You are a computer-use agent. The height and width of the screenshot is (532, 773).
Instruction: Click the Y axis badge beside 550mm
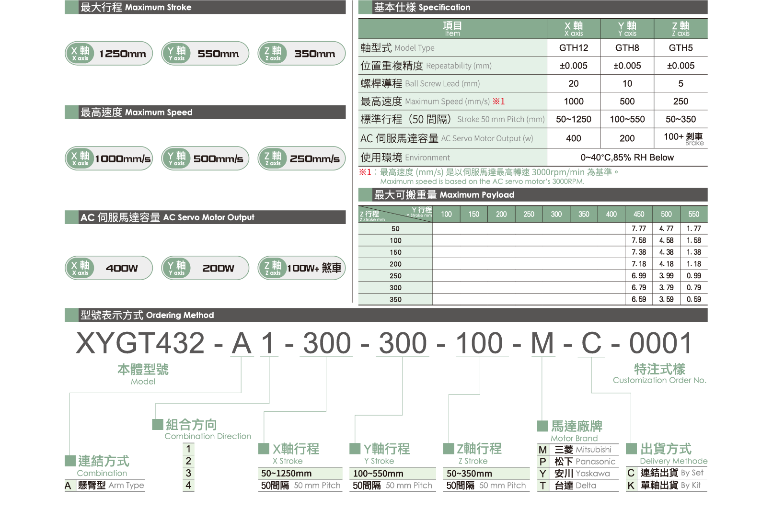click(176, 53)
